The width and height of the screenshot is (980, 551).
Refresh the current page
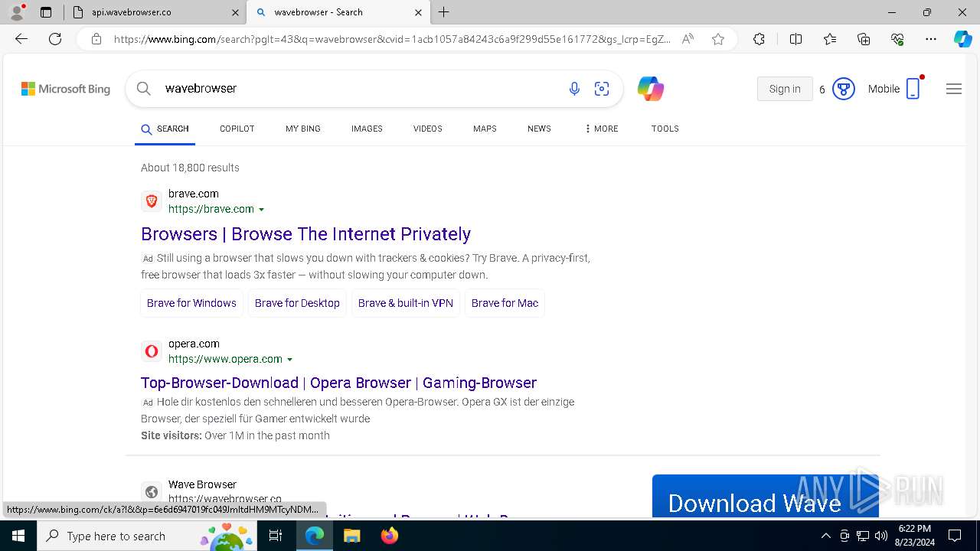(55, 39)
